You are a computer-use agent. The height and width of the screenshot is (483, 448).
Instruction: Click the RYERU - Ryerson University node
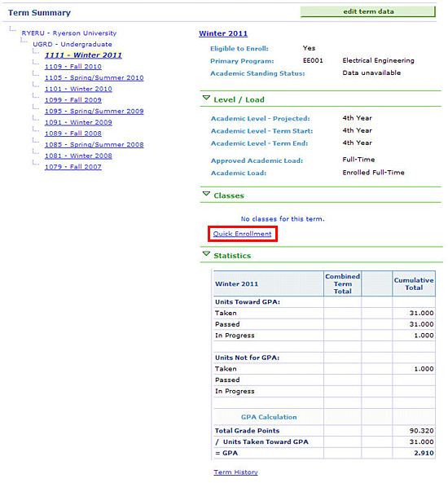[69, 33]
